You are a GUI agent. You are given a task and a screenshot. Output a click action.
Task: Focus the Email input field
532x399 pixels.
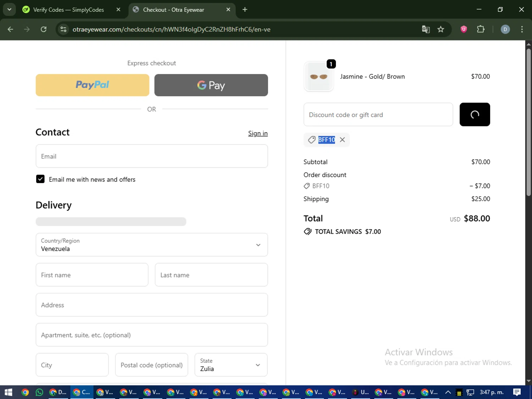coord(152,156)
